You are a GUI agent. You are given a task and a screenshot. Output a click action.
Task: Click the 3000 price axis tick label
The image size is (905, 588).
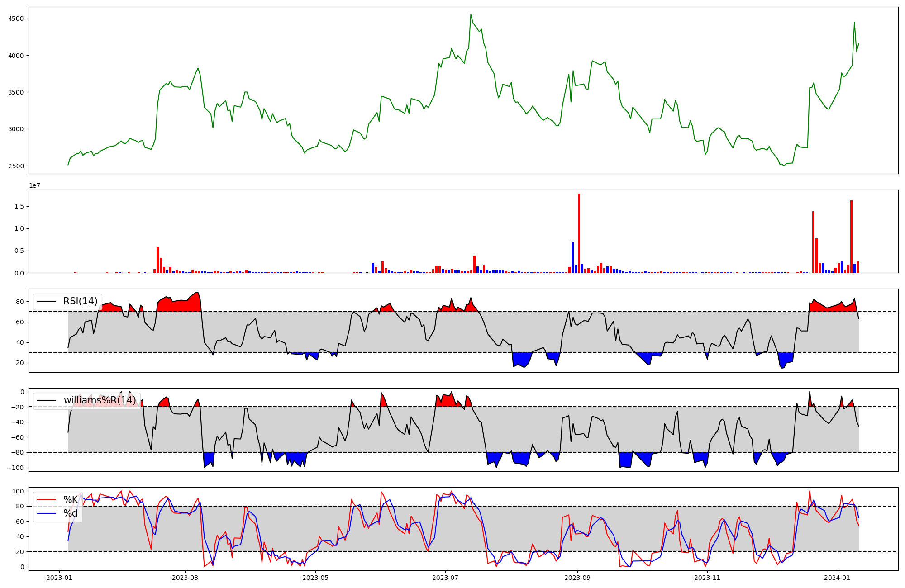16,129
